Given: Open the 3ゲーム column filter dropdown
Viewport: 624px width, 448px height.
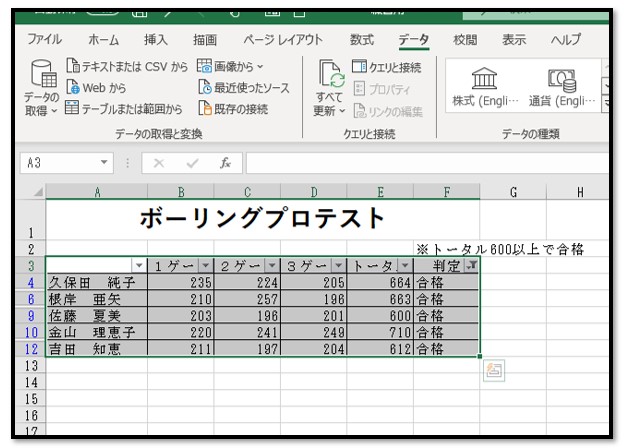Looking at the screenshot, I should (x=339, y=265).
